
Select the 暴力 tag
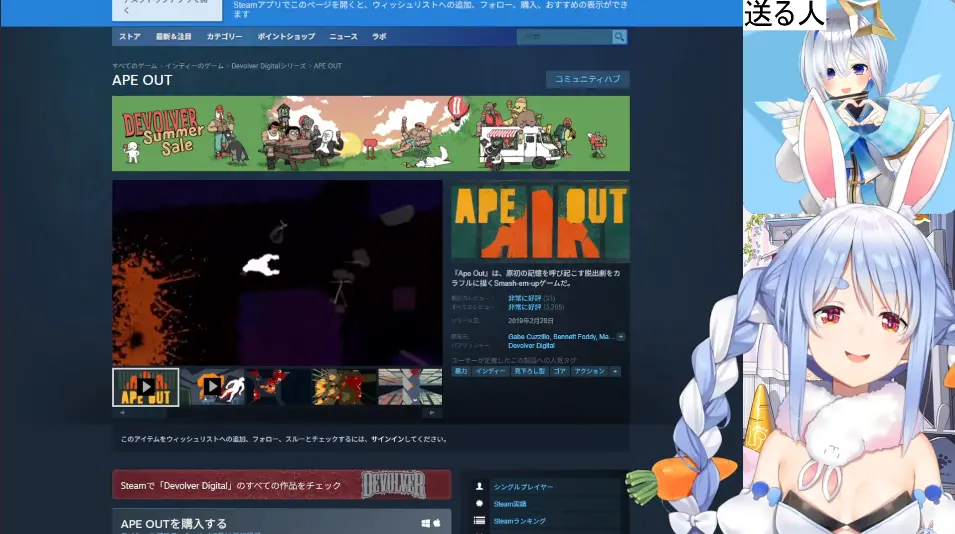tap(461, 371)
